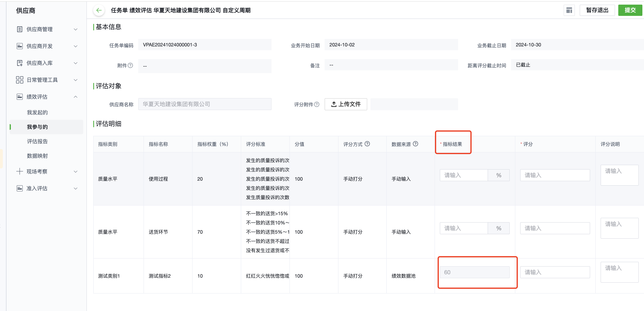This screenshot has width=644, height=311.
Task: Expand the 日常管理工具 chevron
Action: 76,80
